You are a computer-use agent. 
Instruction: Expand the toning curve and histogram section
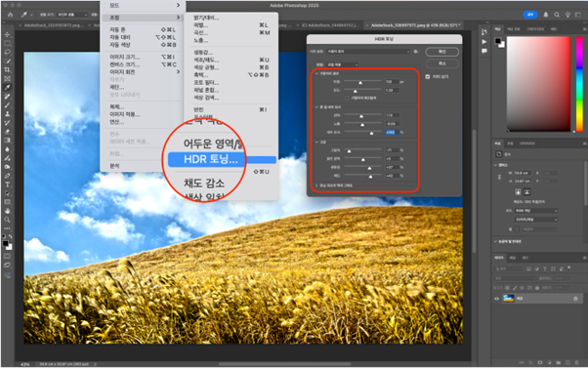[316, 185]
